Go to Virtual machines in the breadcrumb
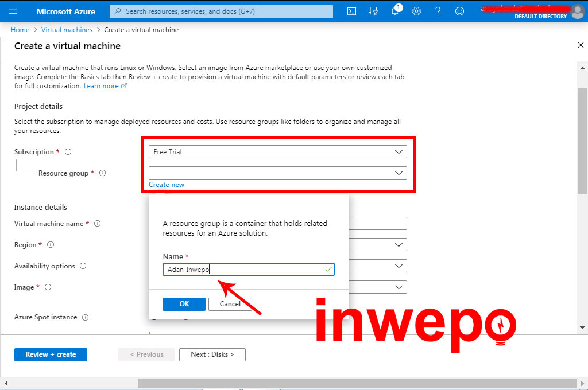 click(67, 30)
